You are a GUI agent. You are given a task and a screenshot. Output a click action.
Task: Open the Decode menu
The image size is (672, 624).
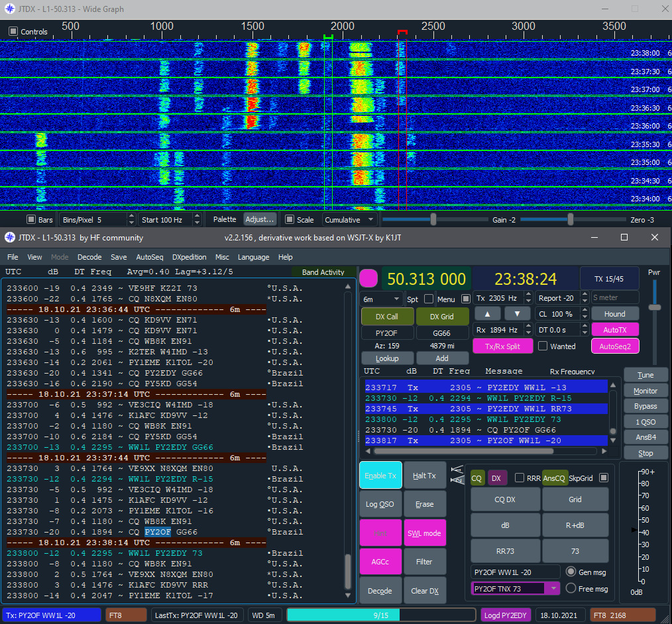coord(89,257)
